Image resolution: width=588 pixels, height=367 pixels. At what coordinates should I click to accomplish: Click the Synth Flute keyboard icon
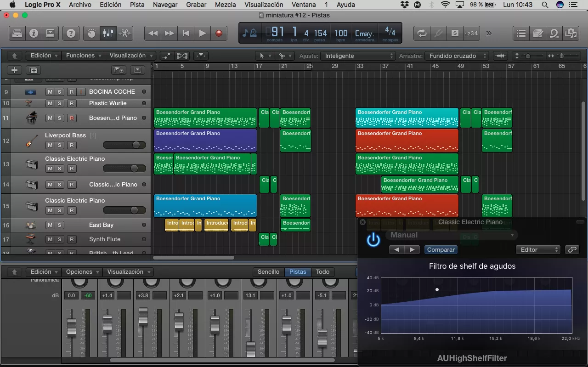tap(31, 239)
